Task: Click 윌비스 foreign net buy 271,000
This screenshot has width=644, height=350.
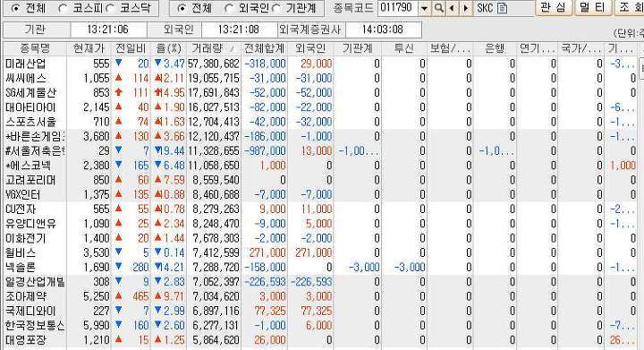Action: point(313,252)
